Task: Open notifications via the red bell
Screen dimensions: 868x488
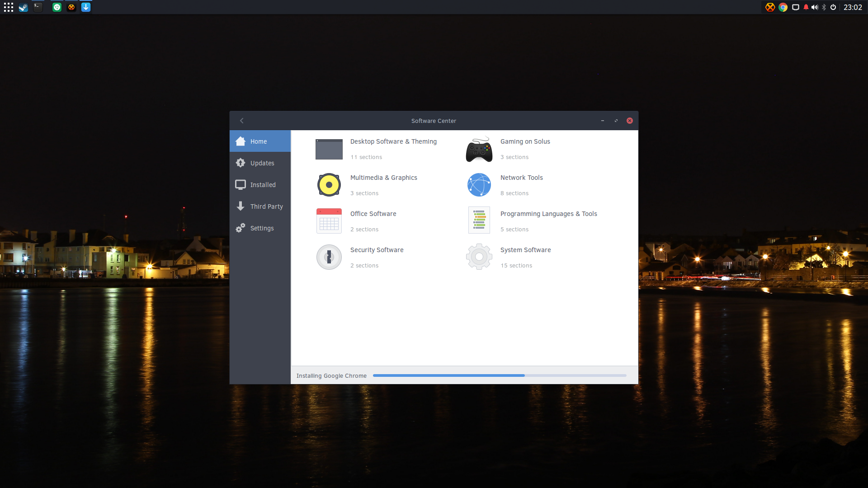Action: coord(806,7)
